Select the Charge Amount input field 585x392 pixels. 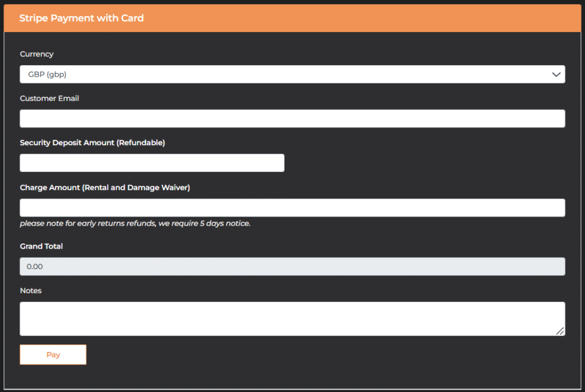coord(292,207)
